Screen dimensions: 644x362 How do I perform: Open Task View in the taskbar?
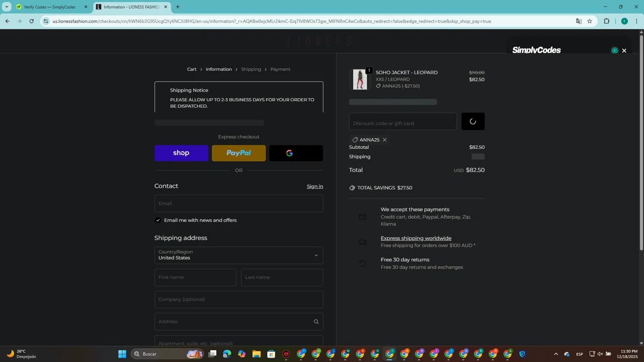[x=213, y=354]
